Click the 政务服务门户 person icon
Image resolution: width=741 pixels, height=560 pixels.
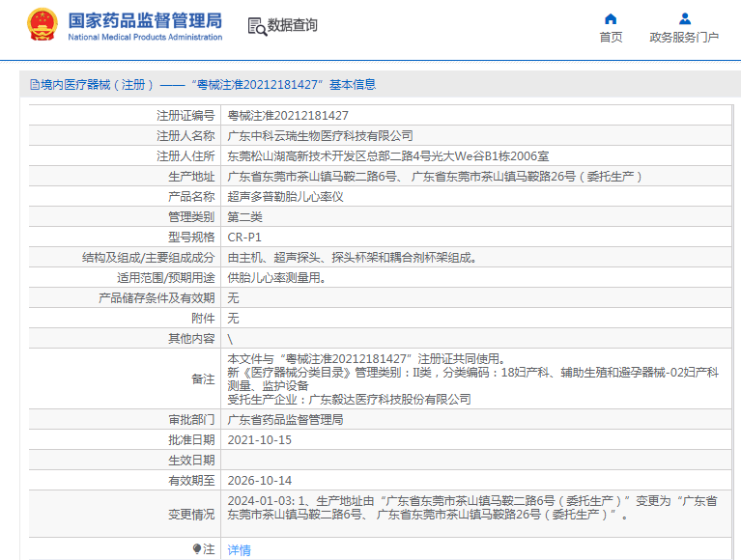(684, 19)
